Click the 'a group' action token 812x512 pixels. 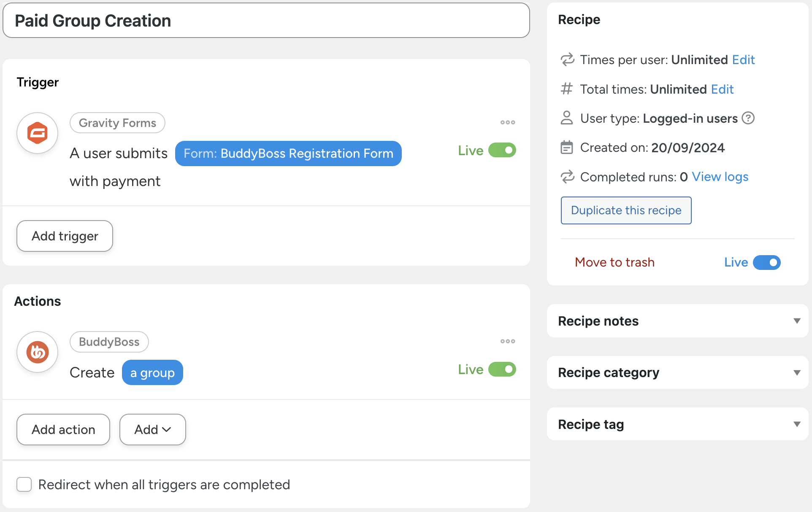tap(152, 372)
